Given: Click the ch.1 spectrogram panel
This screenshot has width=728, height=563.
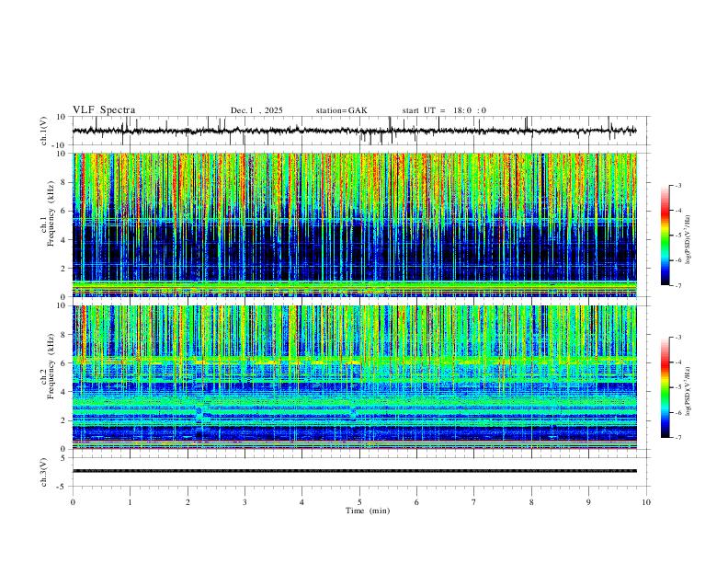Looking at the screenshot, I should (x=354, y=224).
